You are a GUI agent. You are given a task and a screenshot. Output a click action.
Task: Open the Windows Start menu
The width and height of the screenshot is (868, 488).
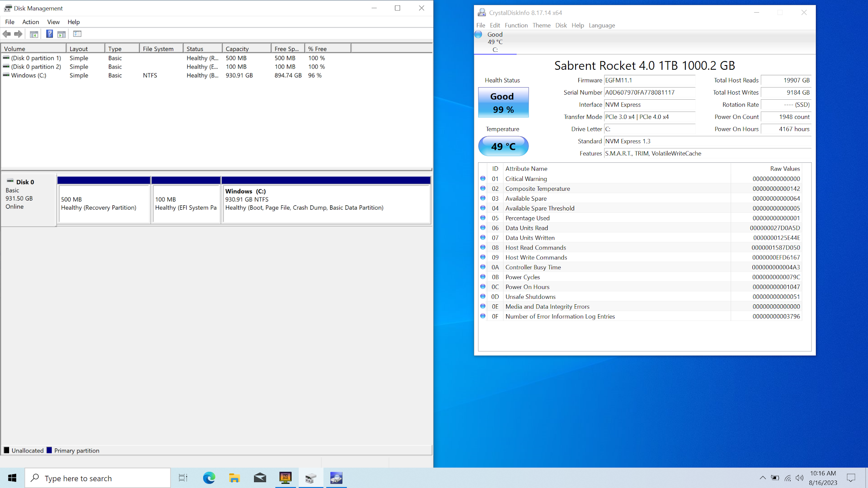12,478
